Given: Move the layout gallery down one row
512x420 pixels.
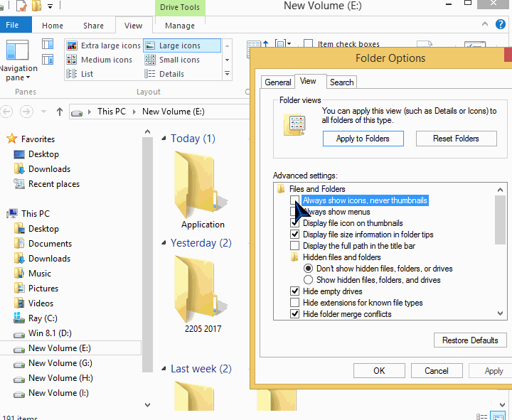Looking at the screenshot, I should (x=227, y=60).
